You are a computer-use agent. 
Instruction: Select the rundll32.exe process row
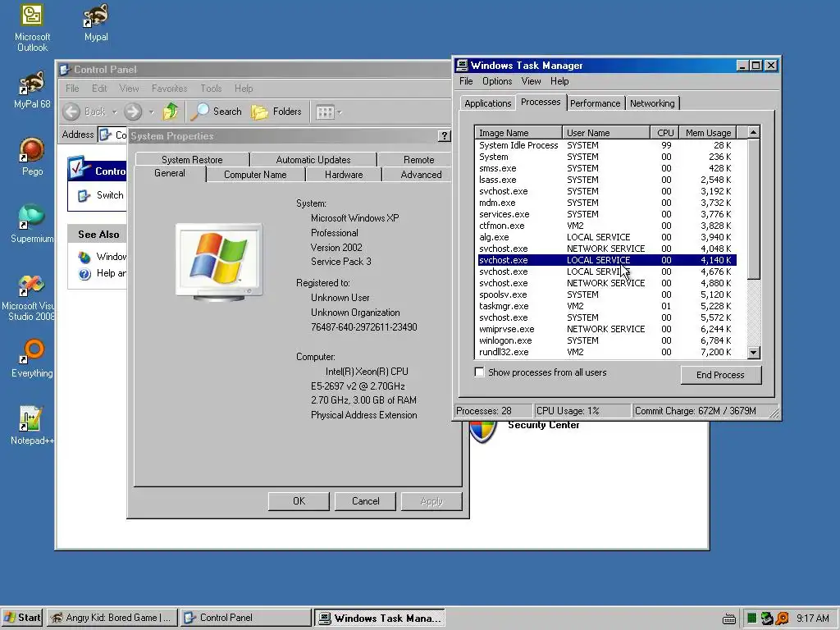pyautogui.click(x=606, y=353)
